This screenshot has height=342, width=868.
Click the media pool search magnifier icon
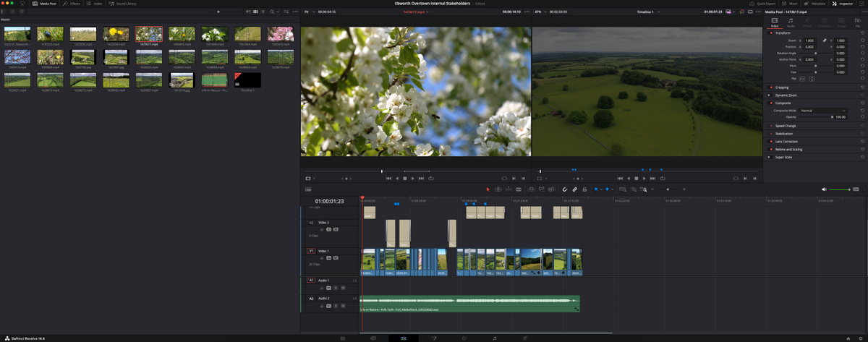pyautogui.click(x=272, y=12)
